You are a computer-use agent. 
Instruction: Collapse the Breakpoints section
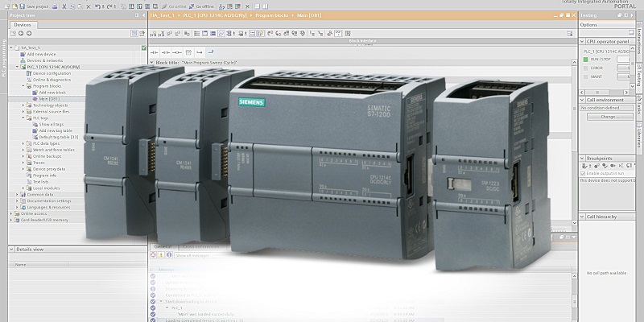582,158
